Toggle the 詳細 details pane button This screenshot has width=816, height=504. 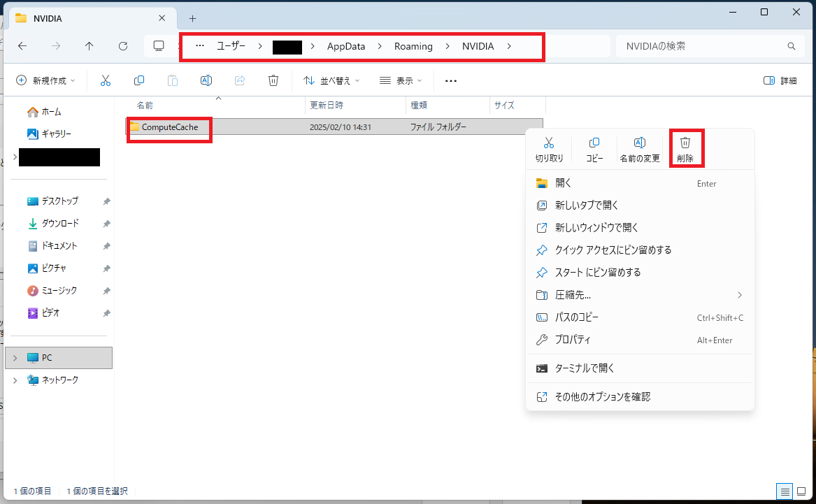point(780,80)
